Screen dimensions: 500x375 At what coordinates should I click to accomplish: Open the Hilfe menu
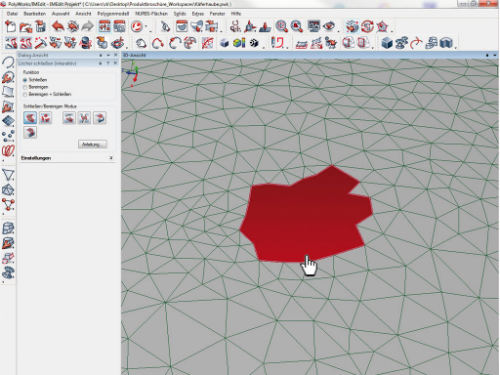point(236,14)
